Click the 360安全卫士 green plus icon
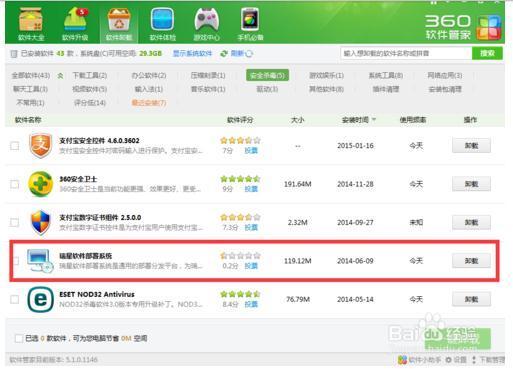The image size is (513, 369). [40, 184]
